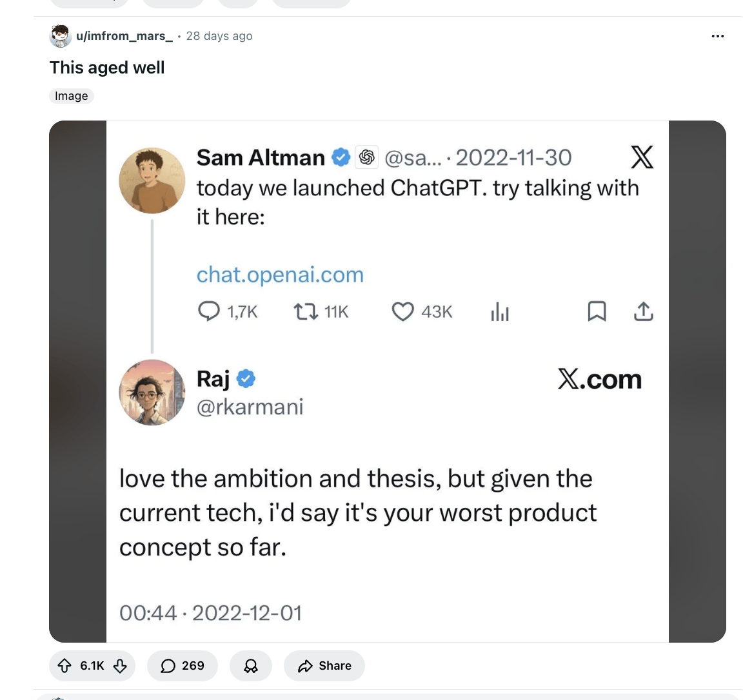Screen dimensions: 743x700
Task: Click the chat.openai.com link
Action: [x=280, y=275]
